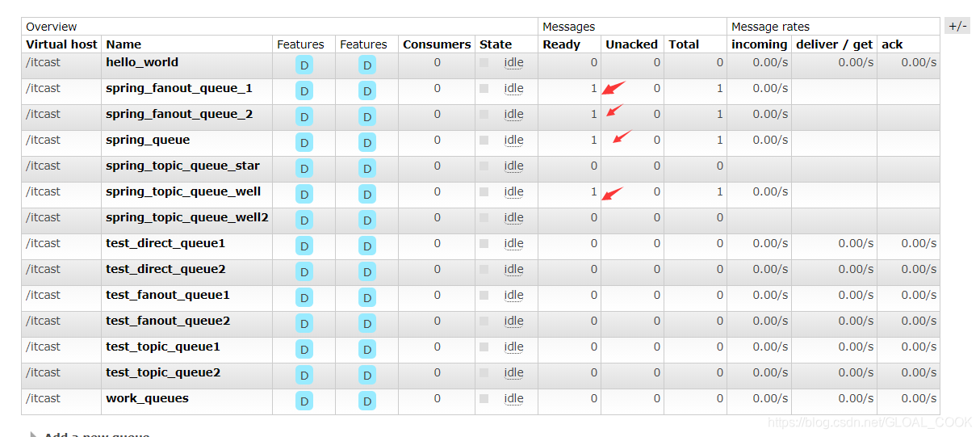Click left D badge in spring_queue row
980x437 pixels.
304,143
